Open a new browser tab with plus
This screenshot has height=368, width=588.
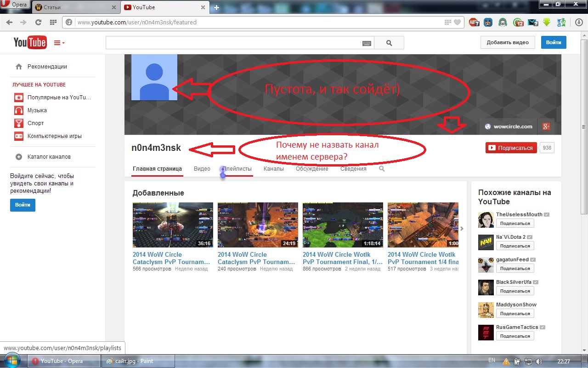point(217,7)
